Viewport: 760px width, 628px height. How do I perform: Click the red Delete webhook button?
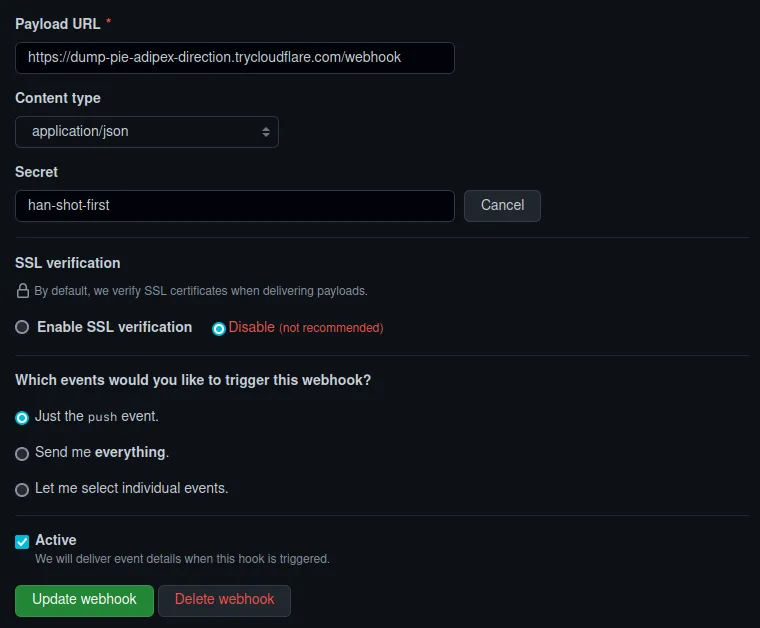224,600
